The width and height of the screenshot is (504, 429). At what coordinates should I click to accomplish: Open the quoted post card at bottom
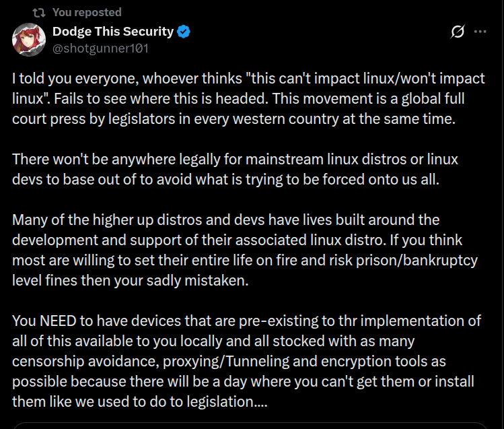pos(250,425)
